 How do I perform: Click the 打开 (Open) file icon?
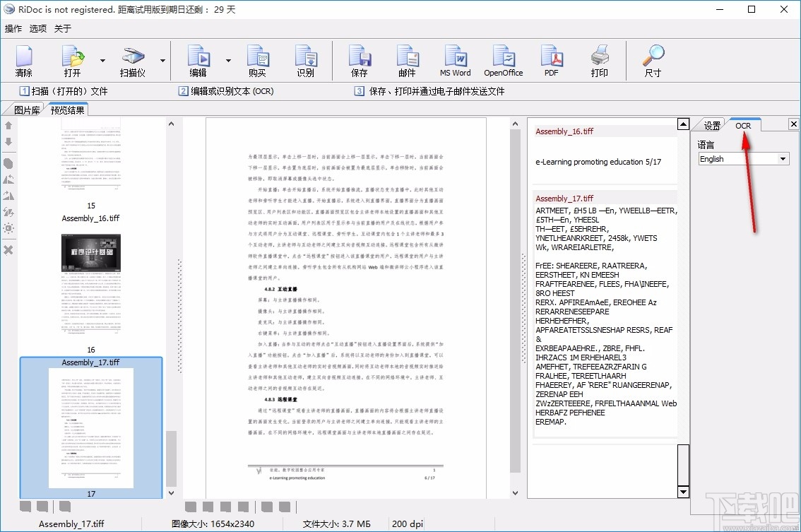pyautogui.click(x=73, y=61)
